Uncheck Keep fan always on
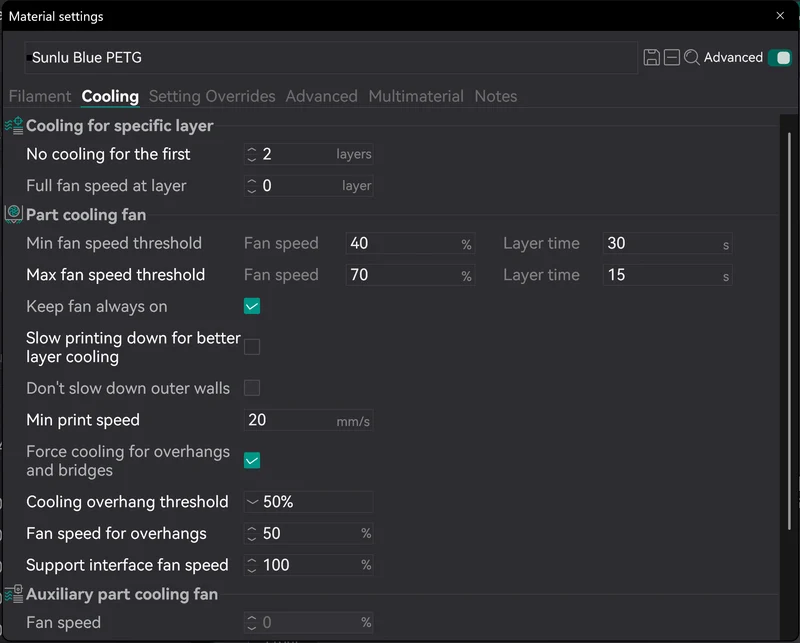Image resolution: width=800 pixels, height=643 pixels. coord(252,306)
